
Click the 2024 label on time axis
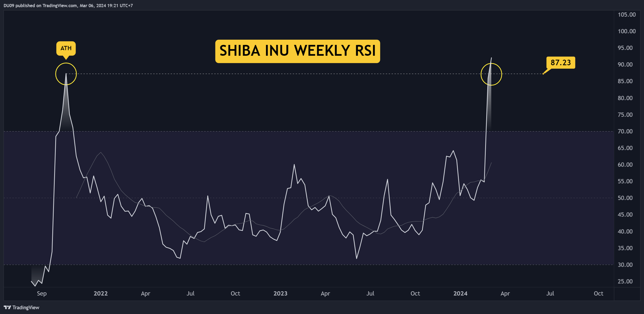click(460, 293)
